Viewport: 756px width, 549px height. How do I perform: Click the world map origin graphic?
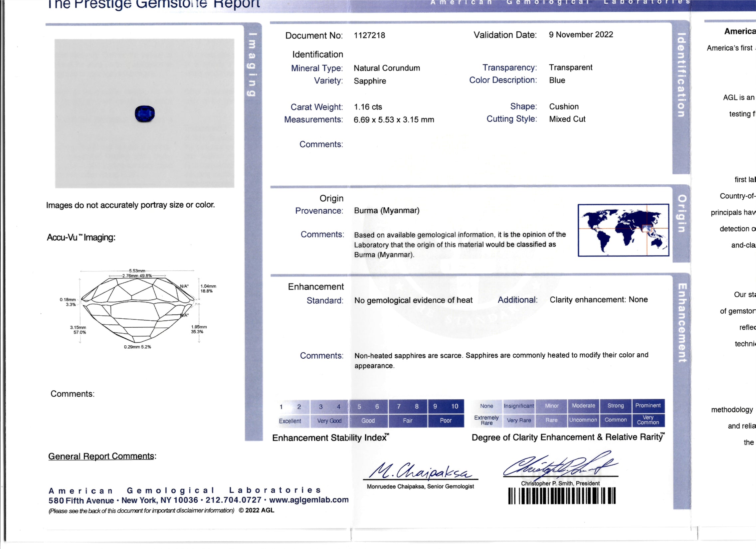(x=623, y=230)
